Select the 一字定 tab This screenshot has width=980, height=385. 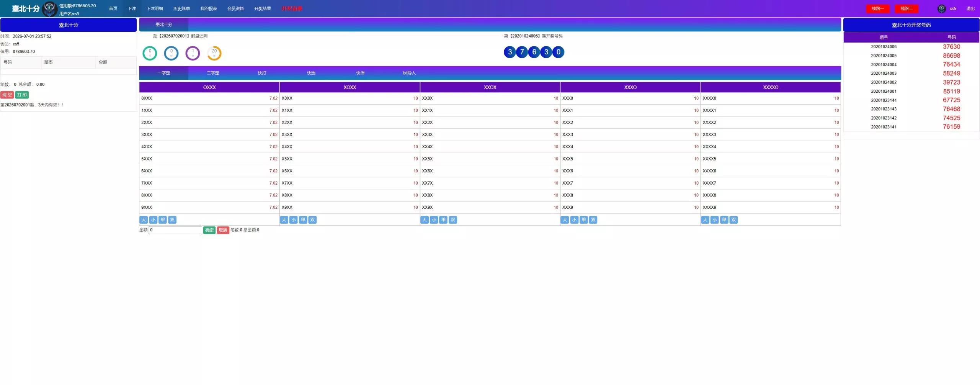pyautogui.click(x=163, y=73)
